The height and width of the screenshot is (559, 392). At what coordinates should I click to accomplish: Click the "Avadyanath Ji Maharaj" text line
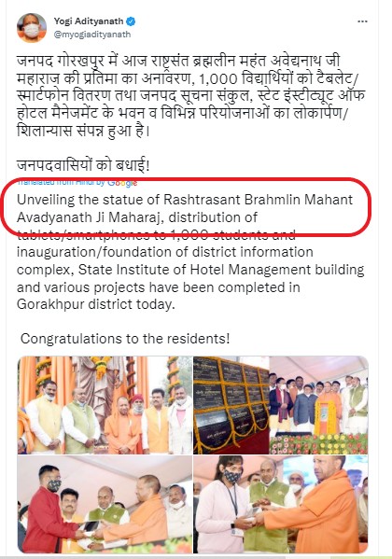(x=137, y=217)
